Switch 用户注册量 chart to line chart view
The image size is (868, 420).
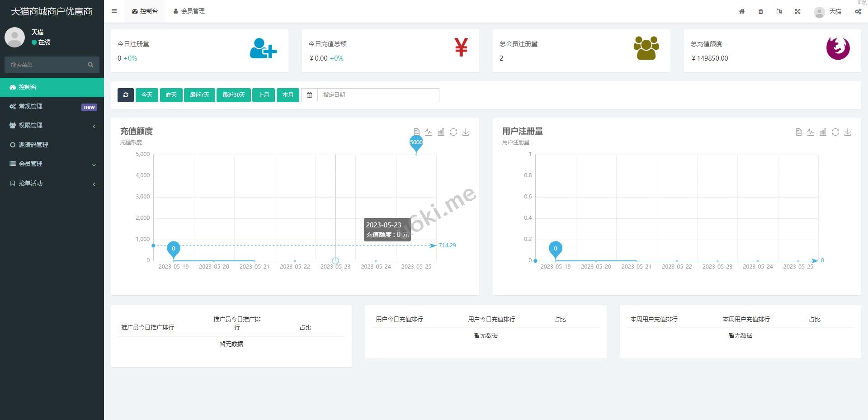(x=810, y=132)
